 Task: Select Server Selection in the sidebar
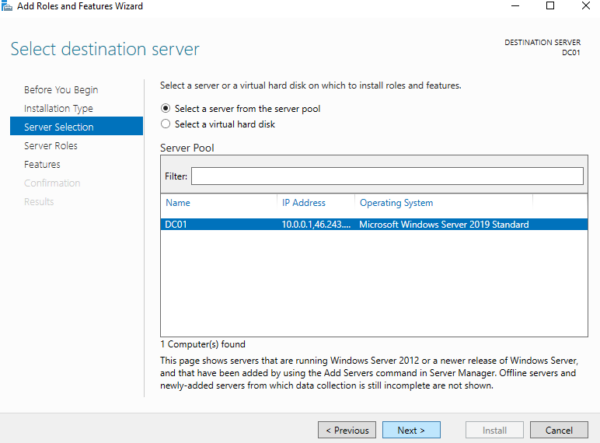click(x=59, y=127)
